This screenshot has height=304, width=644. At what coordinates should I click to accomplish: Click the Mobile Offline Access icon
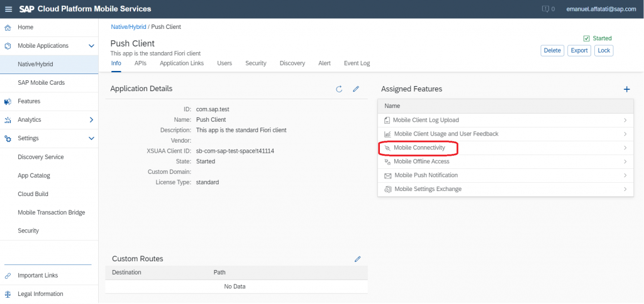pyautogui.click(x=387, y=161)
